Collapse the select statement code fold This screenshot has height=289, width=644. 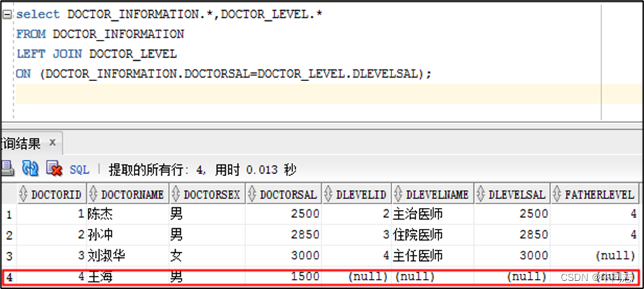point(7,14)
